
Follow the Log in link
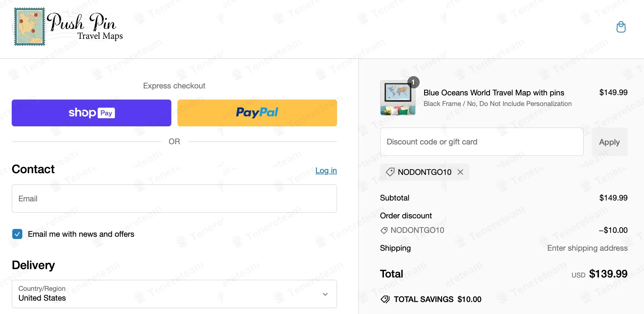(326, 170)
